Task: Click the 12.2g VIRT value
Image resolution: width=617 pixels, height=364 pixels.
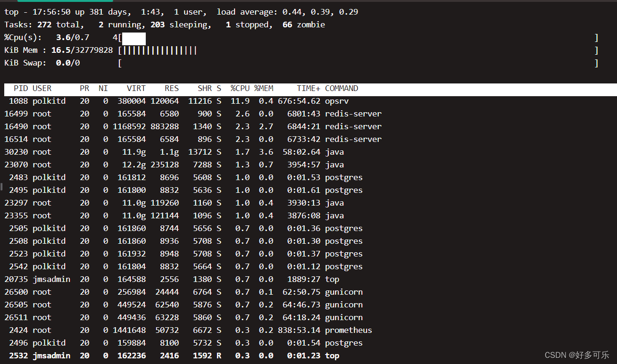Action: point(134,165)
